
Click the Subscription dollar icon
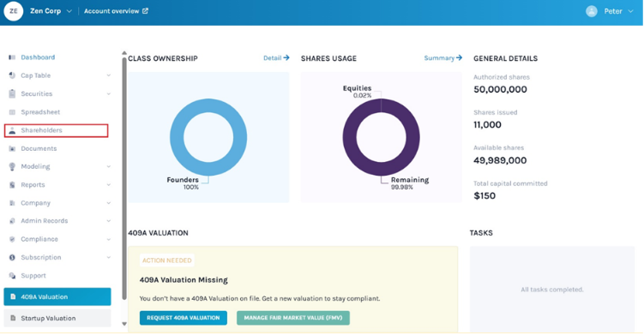coord(12,257)
